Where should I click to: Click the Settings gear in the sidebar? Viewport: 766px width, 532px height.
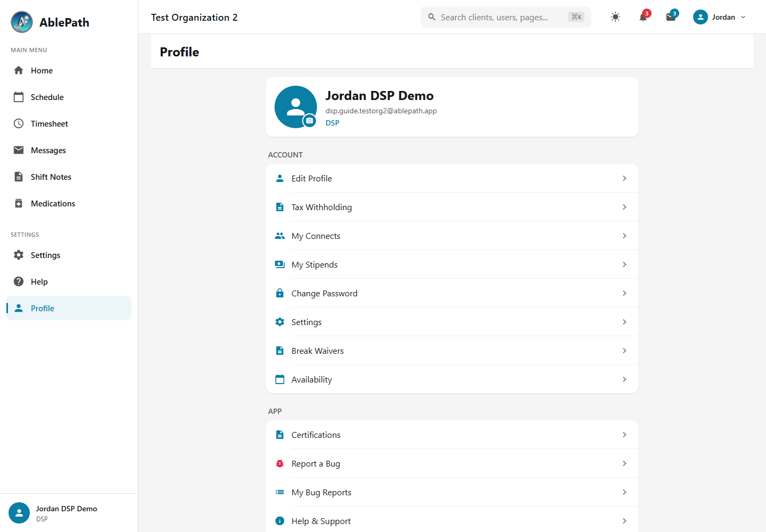19,255
